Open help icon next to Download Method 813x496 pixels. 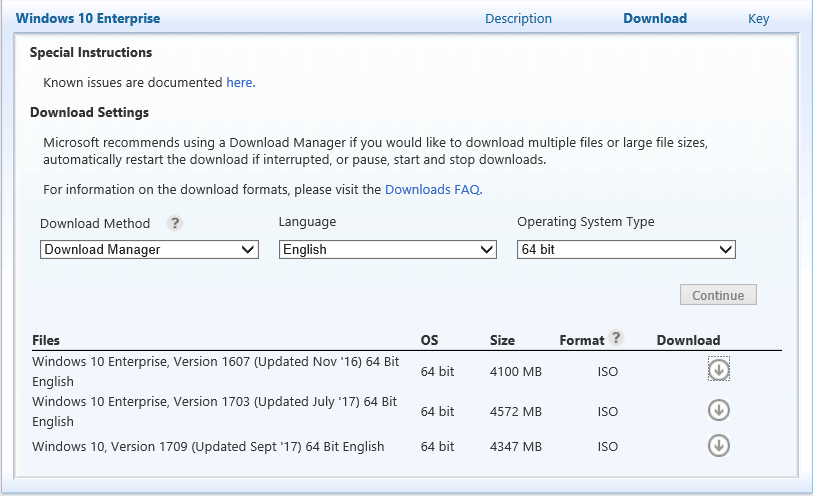(x=175, y=223)
